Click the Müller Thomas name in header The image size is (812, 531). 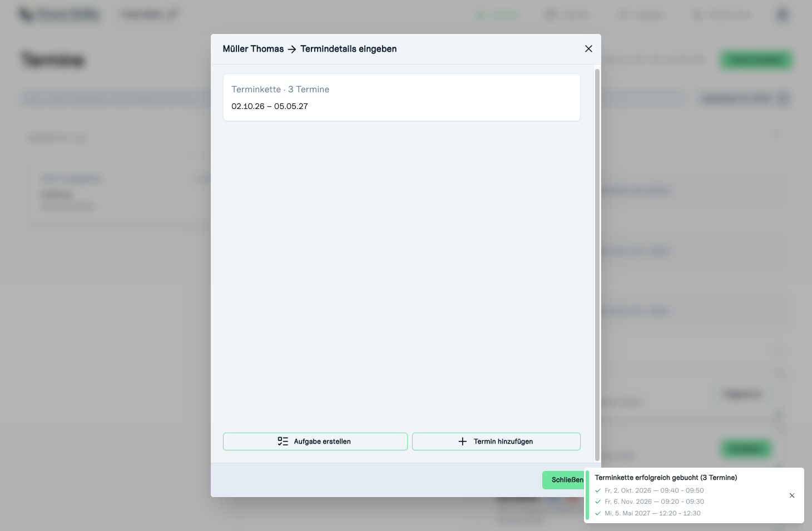pyautogui.click(x=253, y=49)
